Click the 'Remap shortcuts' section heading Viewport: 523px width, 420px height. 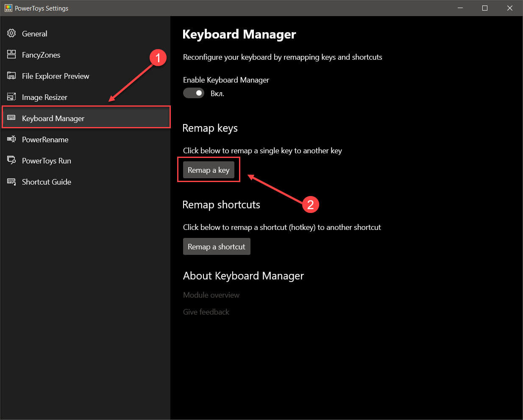coord(221,204)
